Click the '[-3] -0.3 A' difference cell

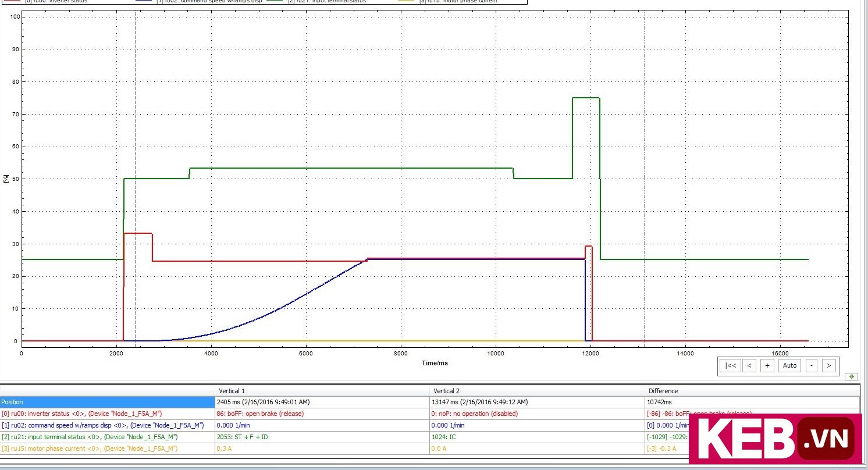[x=667, y=448]
